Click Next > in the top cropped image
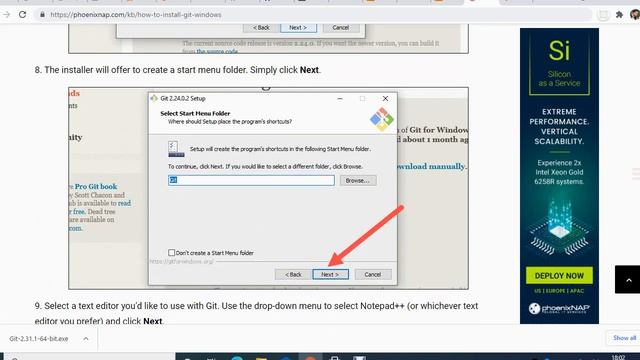Viewport: 640px width, 360px height. [x=298, y=28]
